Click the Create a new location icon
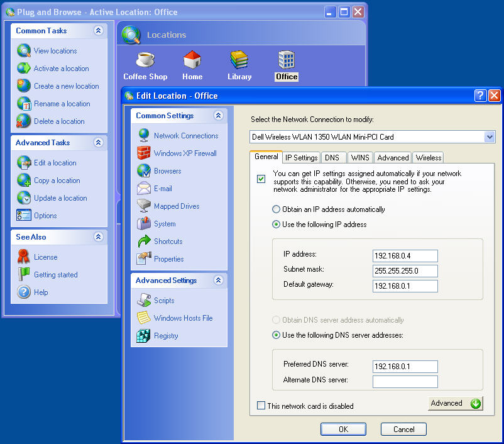504x444 pixels. coord(24,86)
